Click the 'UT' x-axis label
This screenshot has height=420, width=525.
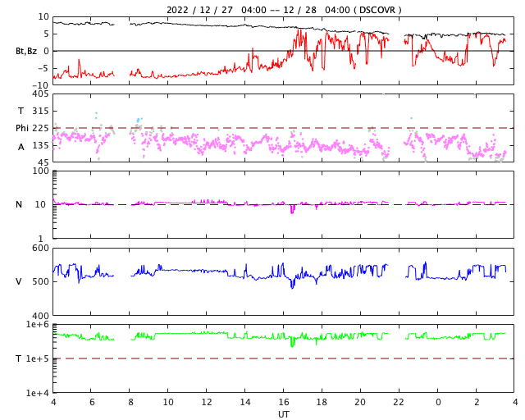283,414
